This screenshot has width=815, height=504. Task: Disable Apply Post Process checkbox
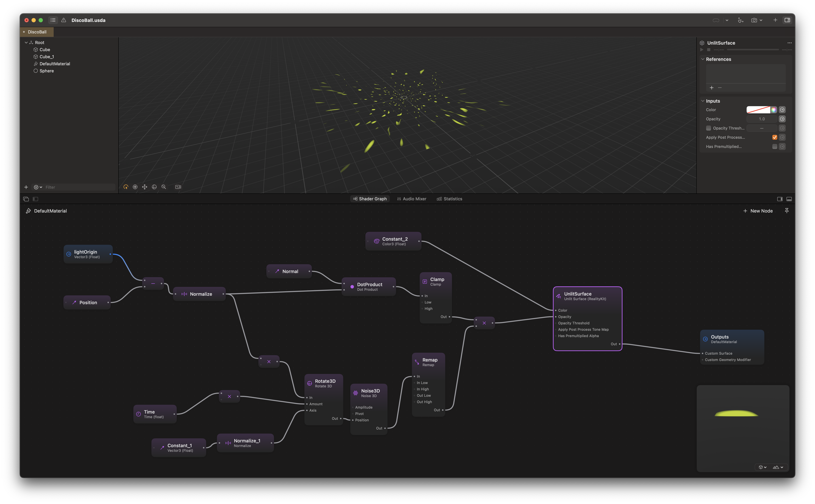pyautogui.click(x=775, y=137)
